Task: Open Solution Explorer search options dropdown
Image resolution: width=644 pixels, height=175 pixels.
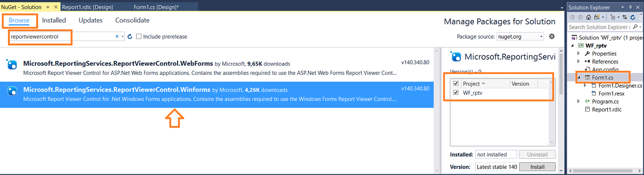Action: [641, 27]
